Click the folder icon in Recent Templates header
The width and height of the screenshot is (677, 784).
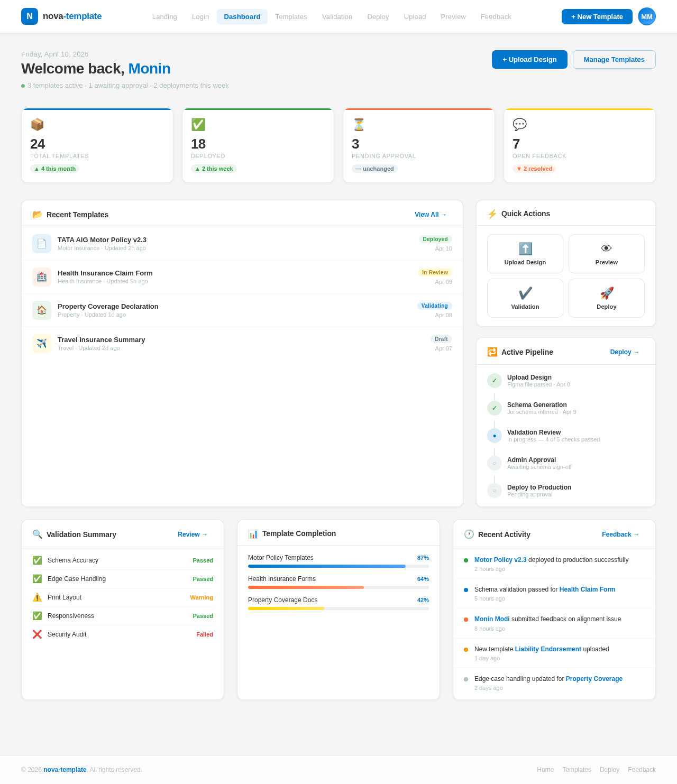pos(37,215)
